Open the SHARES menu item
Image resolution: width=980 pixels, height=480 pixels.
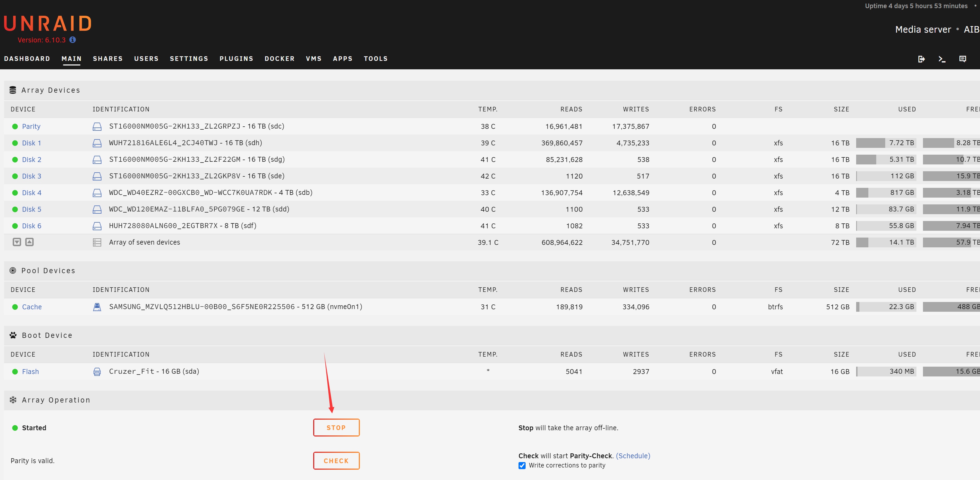tap(108, 59)
